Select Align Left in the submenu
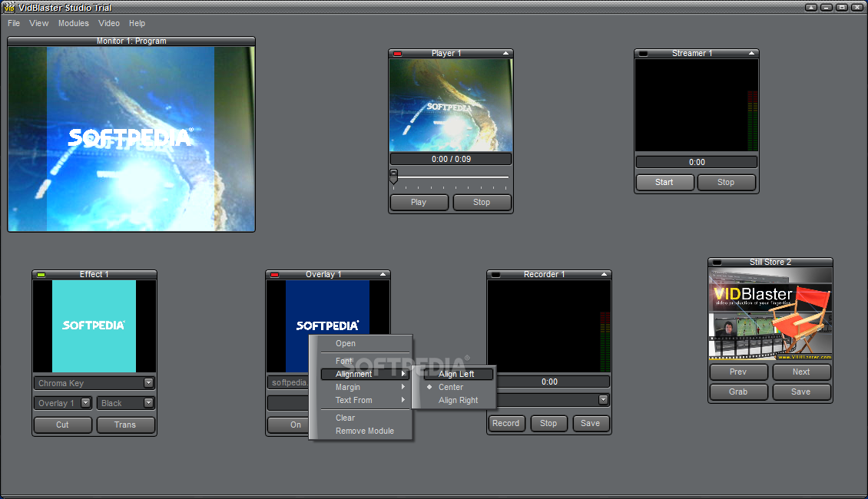 [x=459, y=374]
